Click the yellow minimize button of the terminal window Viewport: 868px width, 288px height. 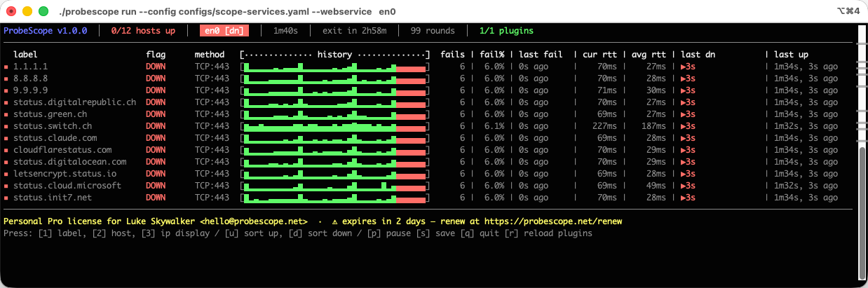(27, 11)
